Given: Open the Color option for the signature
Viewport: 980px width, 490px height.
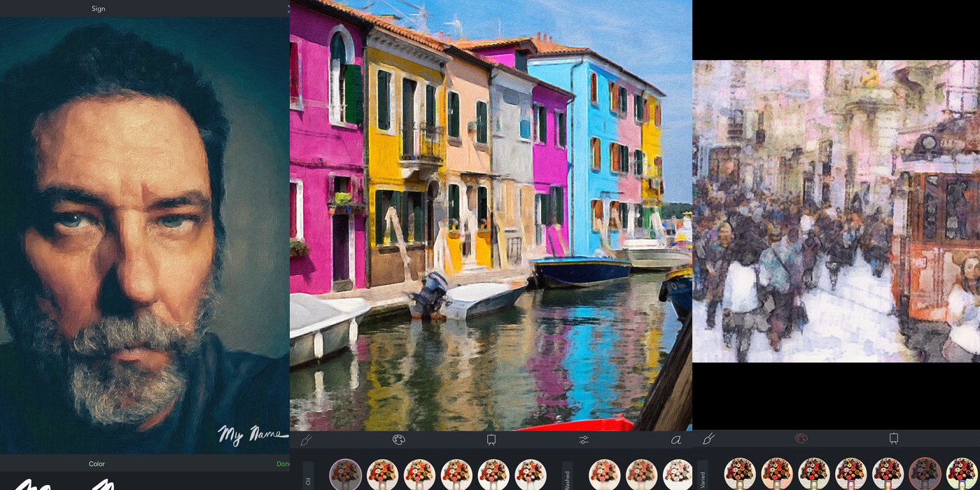Looking at the screenshot, I should pyautogui.click(x=97, y=463).
